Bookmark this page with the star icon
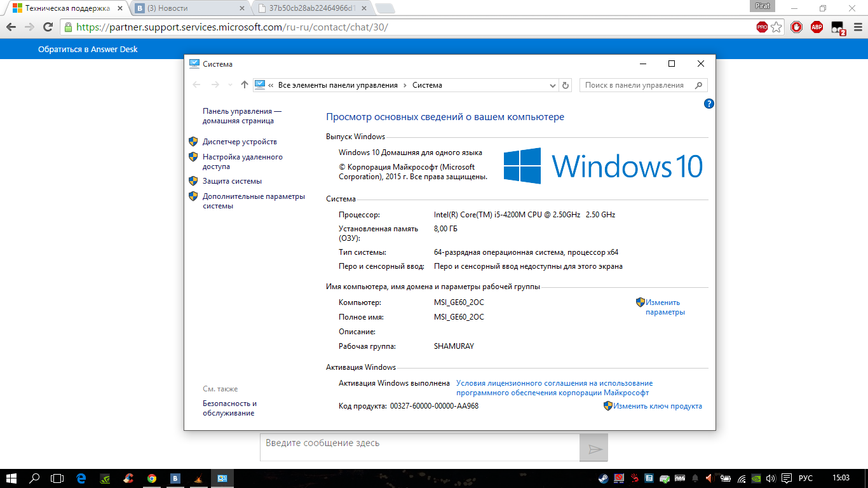The height and width of the screenshot is (488, 868). pyautogui.click(x=776, y=27)
